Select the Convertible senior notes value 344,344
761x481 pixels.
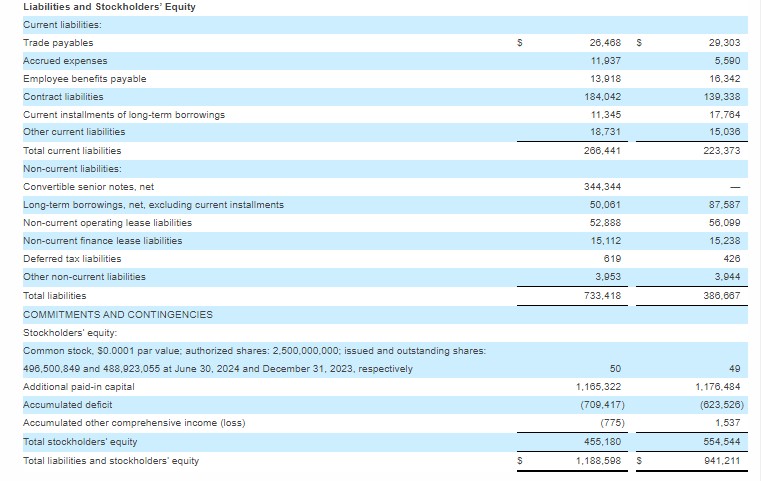click(602, 187)
